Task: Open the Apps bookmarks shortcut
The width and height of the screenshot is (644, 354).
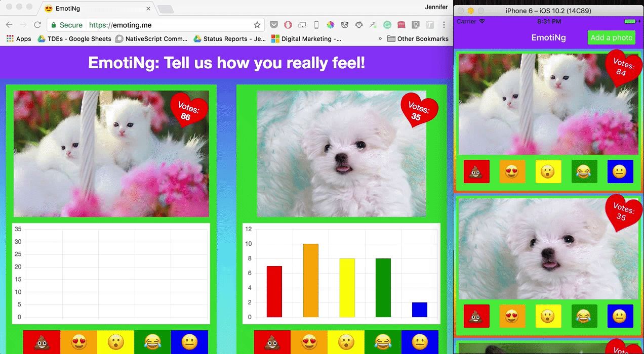Action: pos(19,38)
